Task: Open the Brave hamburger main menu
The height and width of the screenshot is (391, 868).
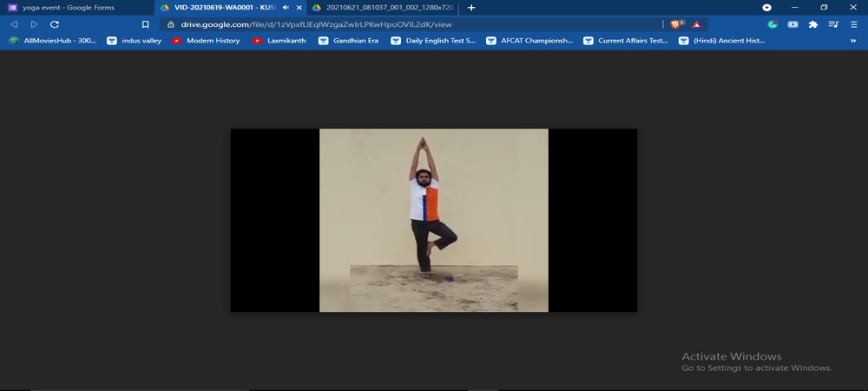Action: point(854,24)
